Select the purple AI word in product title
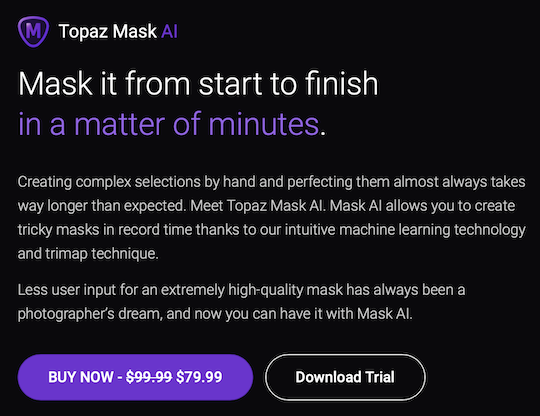Viewport: 540px width, 416px height. [x=169, y=32]
